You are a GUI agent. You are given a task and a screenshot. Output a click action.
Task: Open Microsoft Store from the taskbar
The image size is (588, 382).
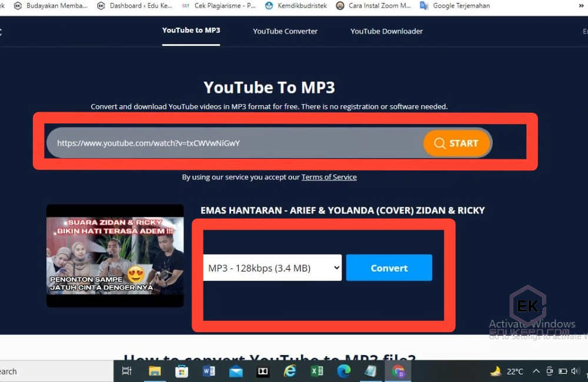(x=182, y=371)
